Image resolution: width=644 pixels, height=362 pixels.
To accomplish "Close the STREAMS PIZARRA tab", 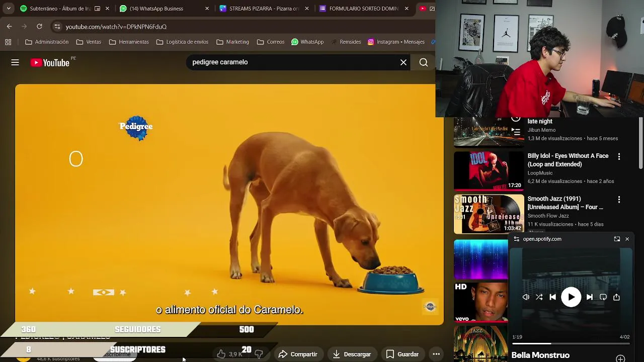I will point(307,9).
